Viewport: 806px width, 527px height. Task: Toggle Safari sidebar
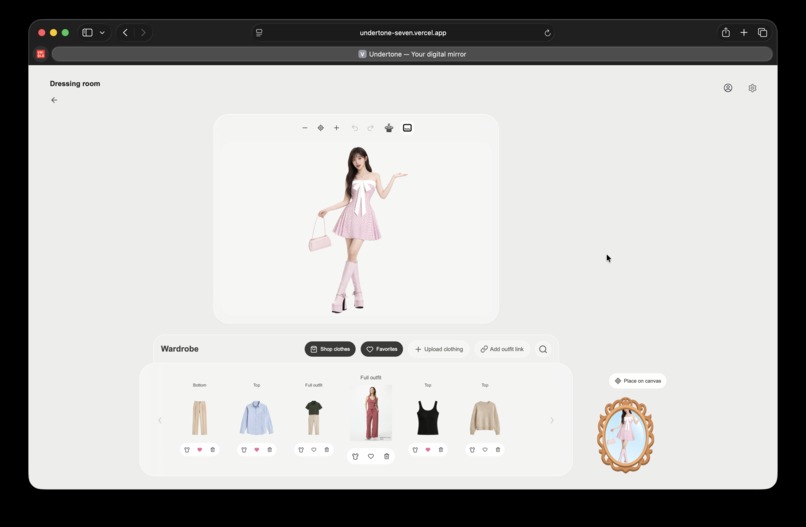(x=87, y=33)
